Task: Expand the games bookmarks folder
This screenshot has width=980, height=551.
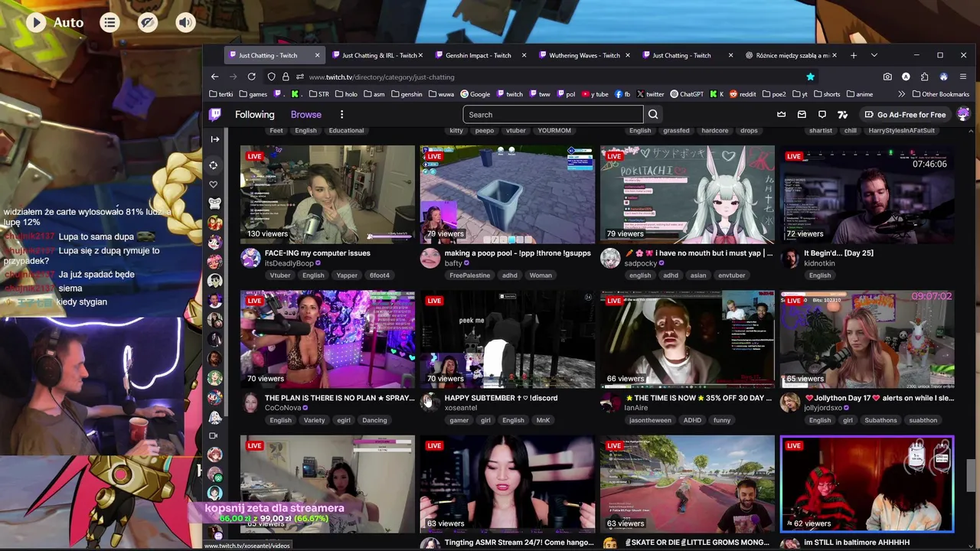Action: [253, 94]
